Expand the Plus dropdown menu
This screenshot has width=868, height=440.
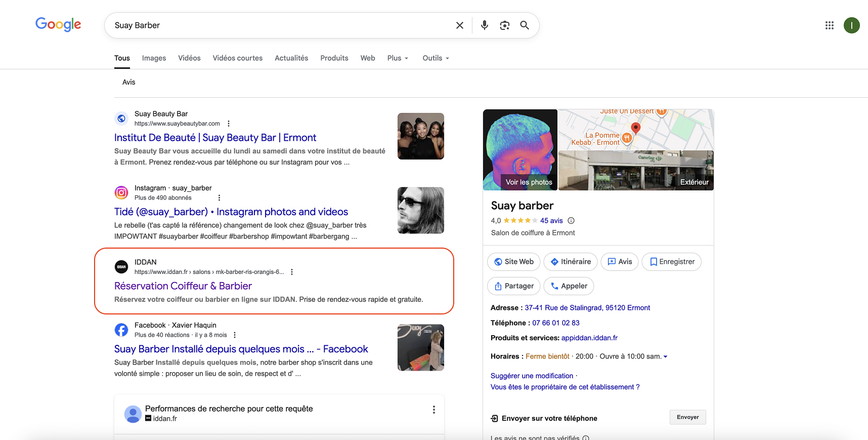click(x=398, y=58)
